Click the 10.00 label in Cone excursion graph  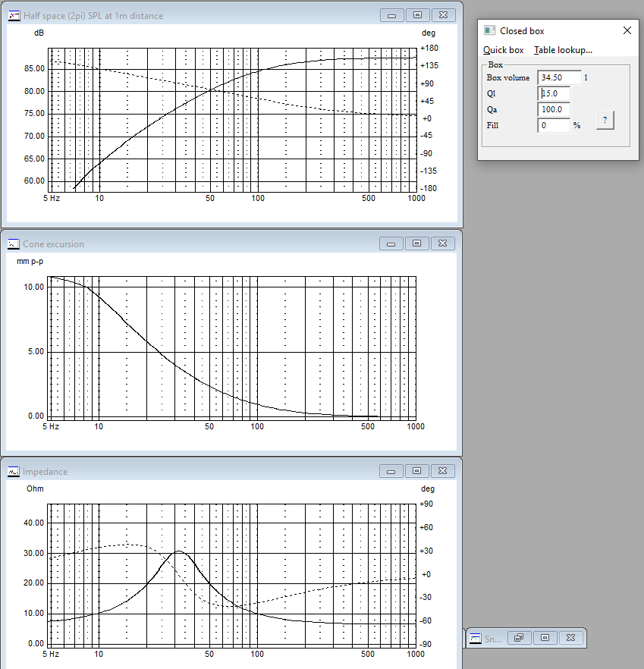(x=33, y=287)
